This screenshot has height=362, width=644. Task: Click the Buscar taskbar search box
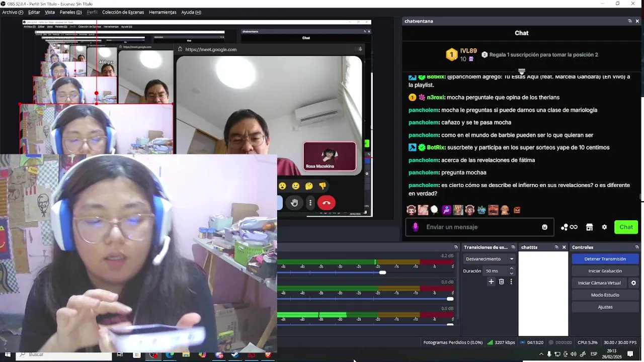[x=64, y=354]
